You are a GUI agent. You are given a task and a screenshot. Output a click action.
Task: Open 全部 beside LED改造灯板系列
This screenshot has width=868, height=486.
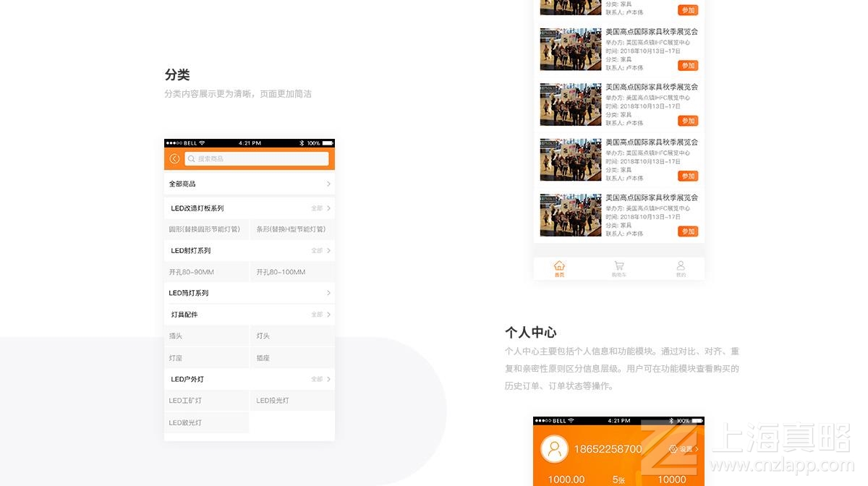[318, 208]
